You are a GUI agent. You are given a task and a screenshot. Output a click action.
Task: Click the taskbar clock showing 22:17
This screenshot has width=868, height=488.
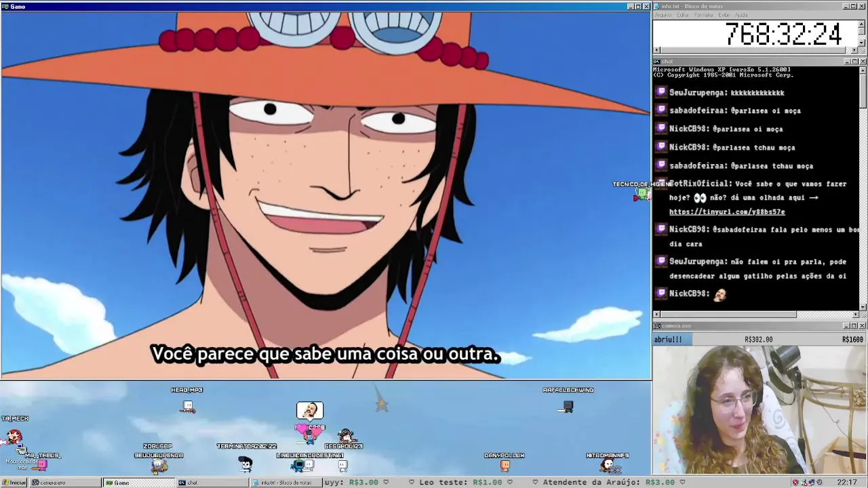click(x=847, y=483)
